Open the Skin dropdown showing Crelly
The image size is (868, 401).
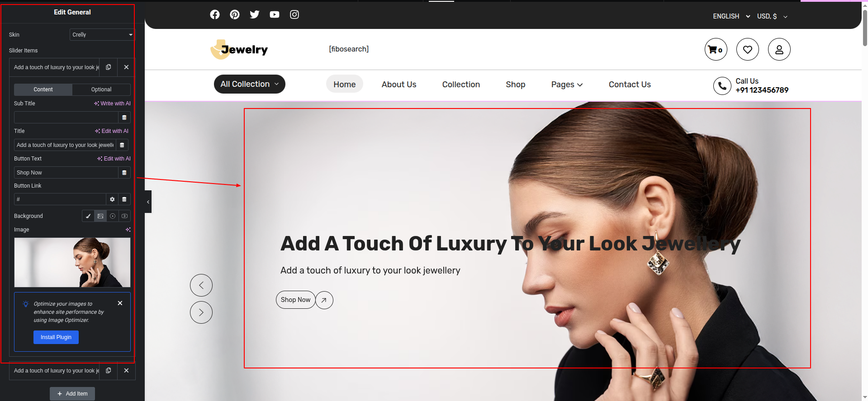point(102,35)
